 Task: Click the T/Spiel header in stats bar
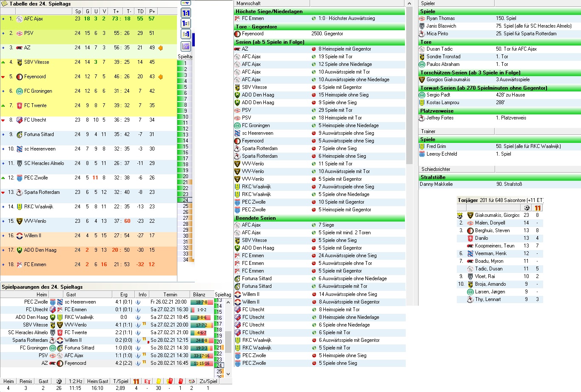pyautogui.click(x=121, y=381)
